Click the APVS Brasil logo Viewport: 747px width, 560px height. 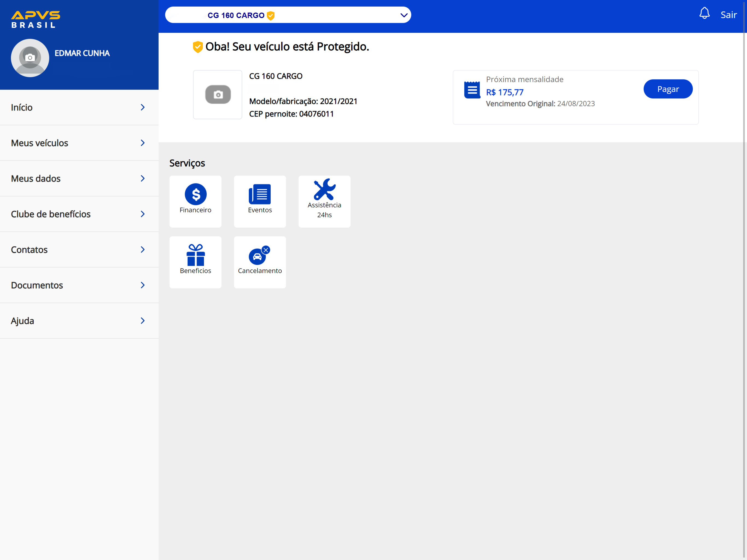click(36, 19)
